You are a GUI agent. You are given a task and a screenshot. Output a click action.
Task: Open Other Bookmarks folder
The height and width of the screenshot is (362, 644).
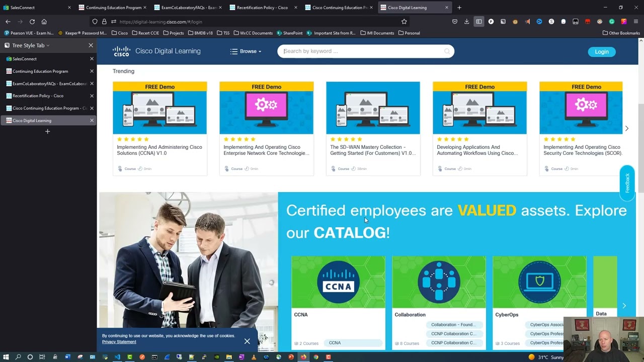(621, 33)
